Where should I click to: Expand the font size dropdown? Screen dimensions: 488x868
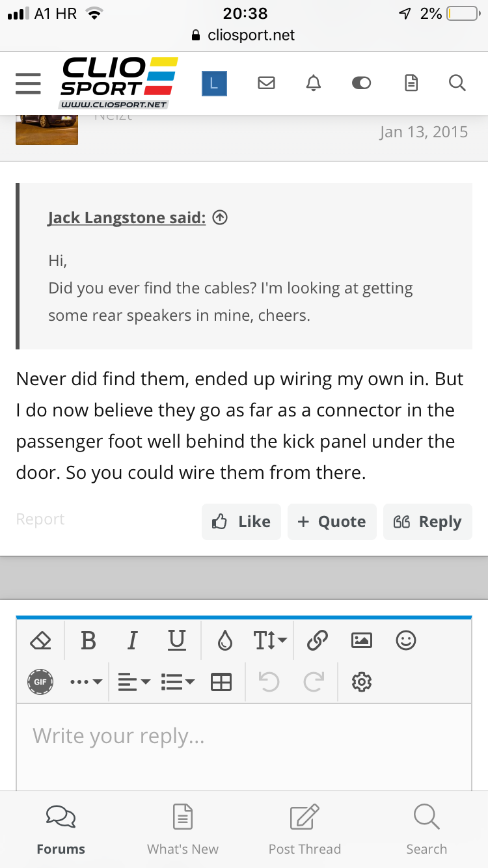(269, 641)
